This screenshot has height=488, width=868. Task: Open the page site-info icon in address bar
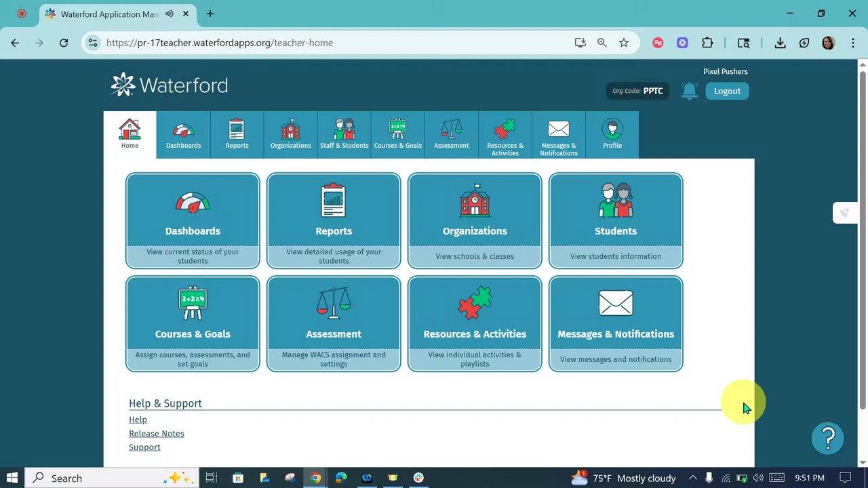(94, 43)
